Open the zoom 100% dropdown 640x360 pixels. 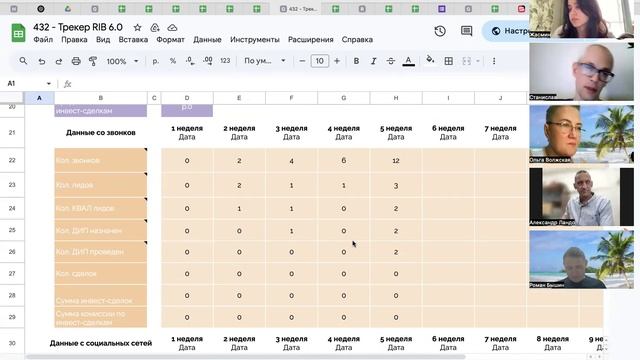pos(122,61)
